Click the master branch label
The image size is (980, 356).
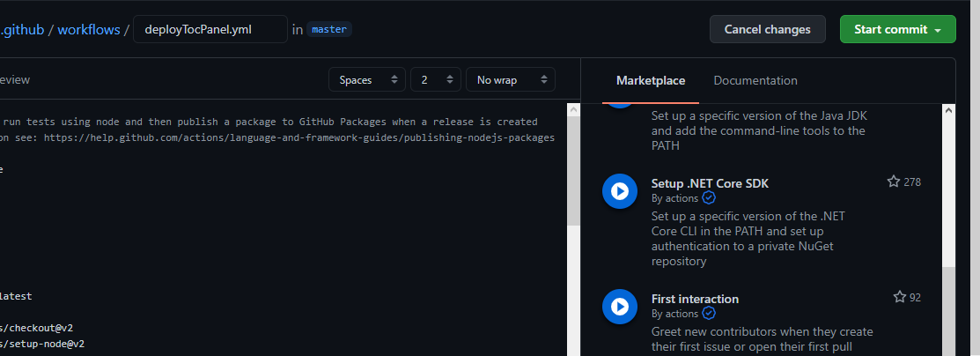coord(329,29)
